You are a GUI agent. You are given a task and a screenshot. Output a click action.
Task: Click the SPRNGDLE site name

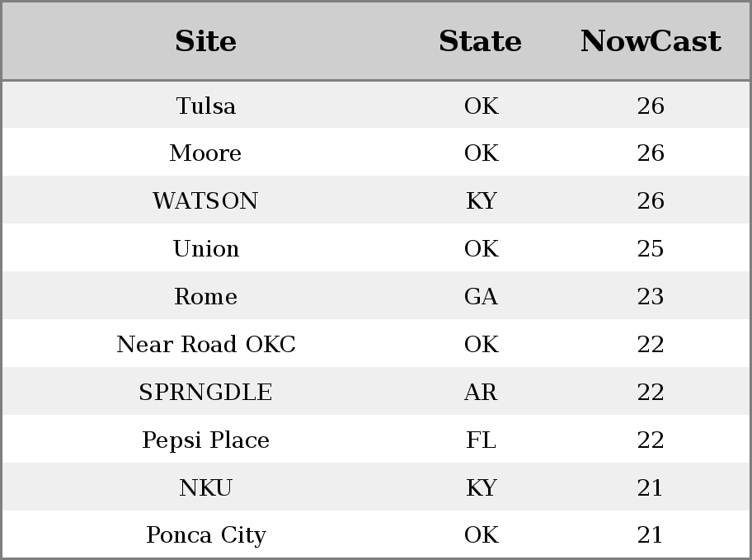tap(206, 392)
